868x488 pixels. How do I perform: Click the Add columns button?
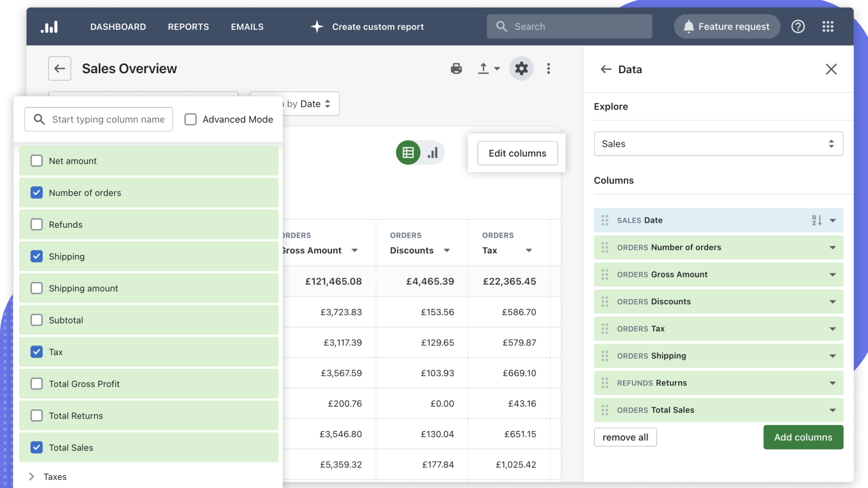click(x=803, y=437)
